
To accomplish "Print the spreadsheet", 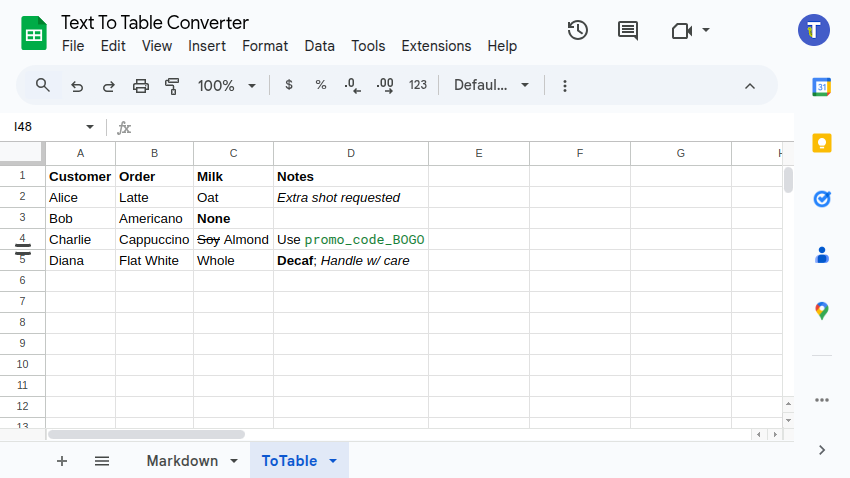I will pos(141,86).
